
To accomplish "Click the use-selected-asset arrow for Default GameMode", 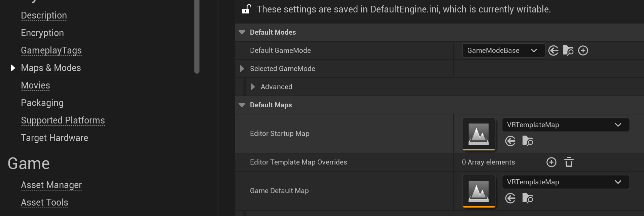I will [553, 50].
